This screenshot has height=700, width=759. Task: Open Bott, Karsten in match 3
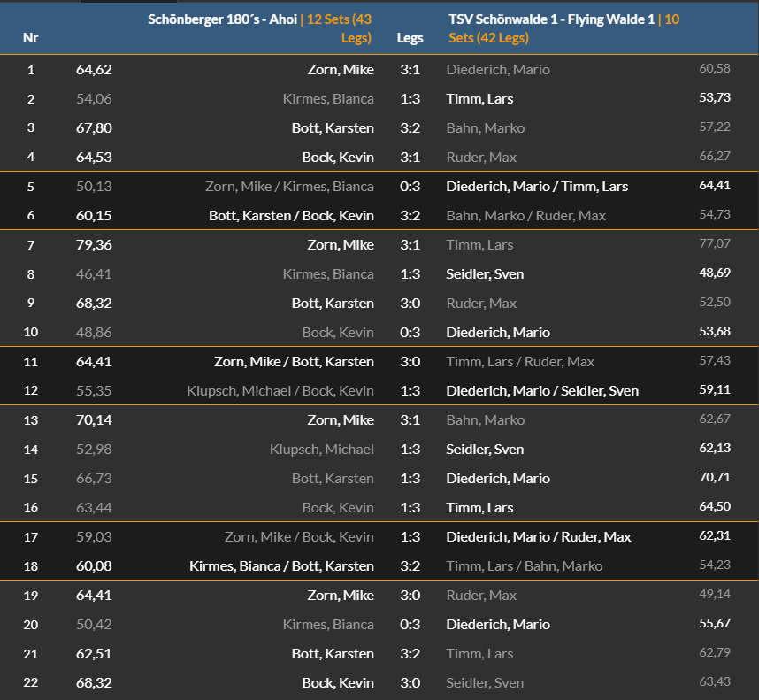(333, 127)
